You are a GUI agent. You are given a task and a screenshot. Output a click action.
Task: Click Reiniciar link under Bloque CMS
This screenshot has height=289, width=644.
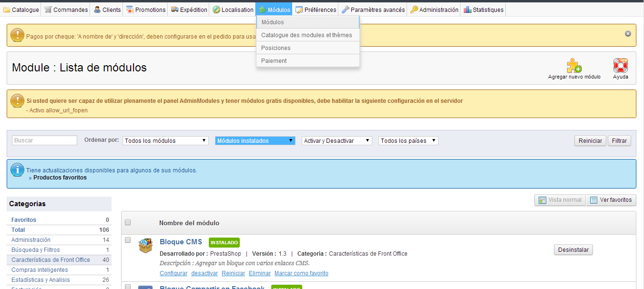coord(233,273)
